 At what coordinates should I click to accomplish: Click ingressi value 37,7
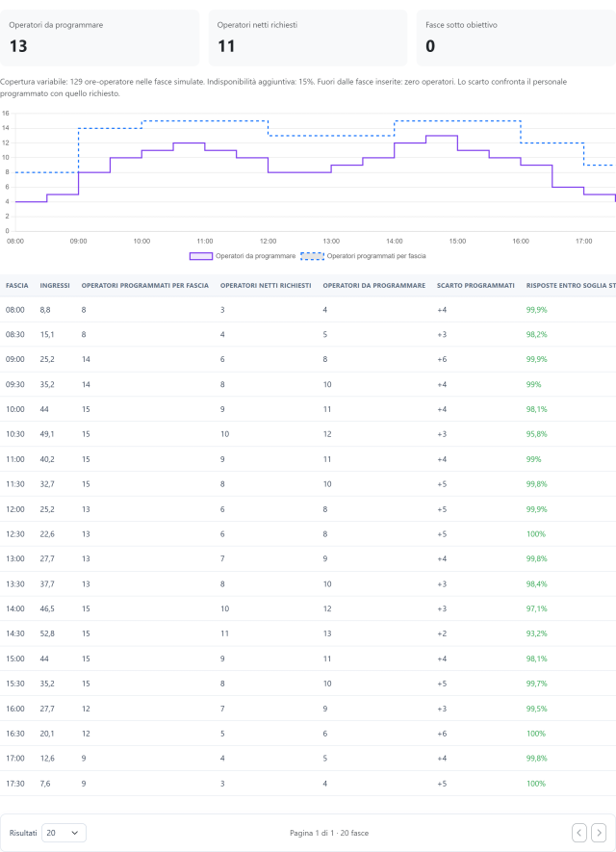click(47, 584)
